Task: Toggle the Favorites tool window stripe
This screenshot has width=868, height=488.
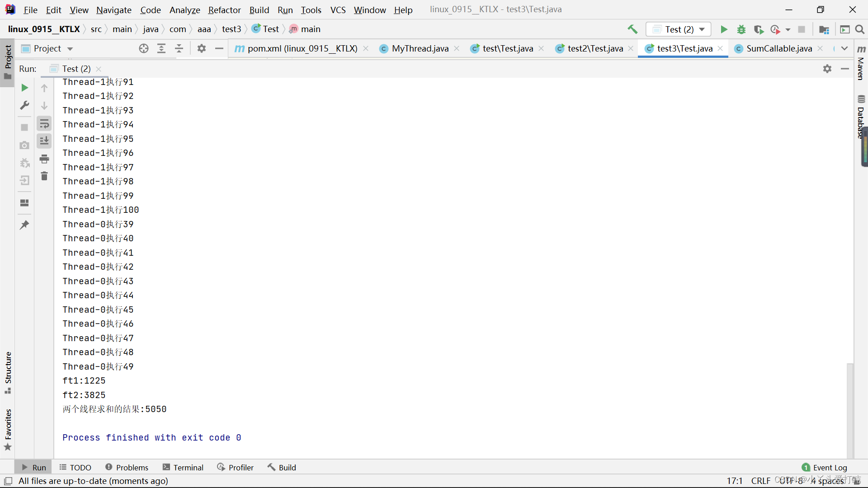Action: tap(8, 429)
